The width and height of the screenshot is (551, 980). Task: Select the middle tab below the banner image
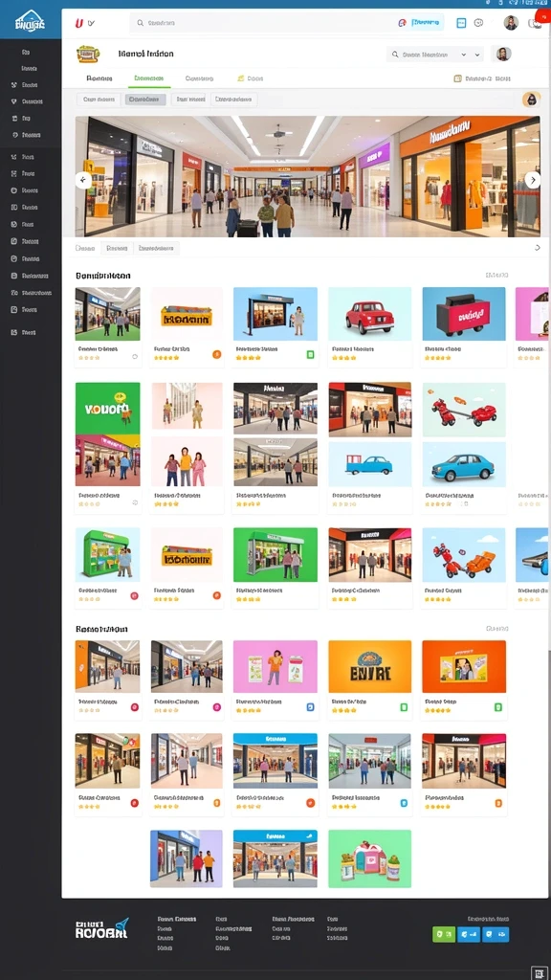click(x=117, y=248)
